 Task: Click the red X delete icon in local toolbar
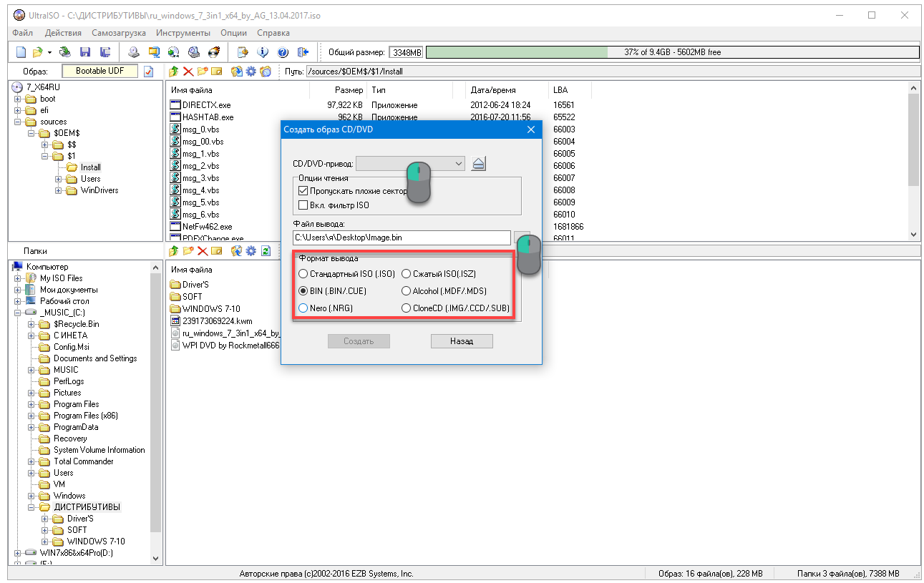click(x=203, y=251)
